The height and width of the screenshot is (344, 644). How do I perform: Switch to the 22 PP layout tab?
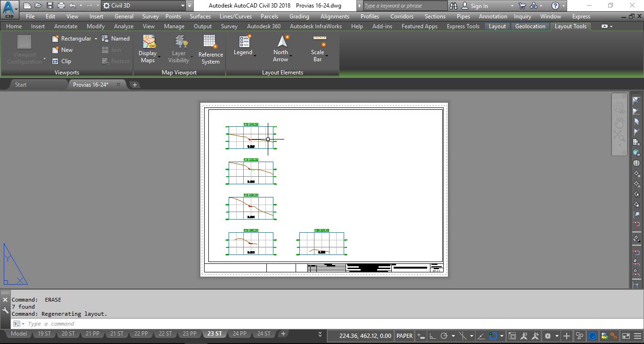(x=141, y=334)
